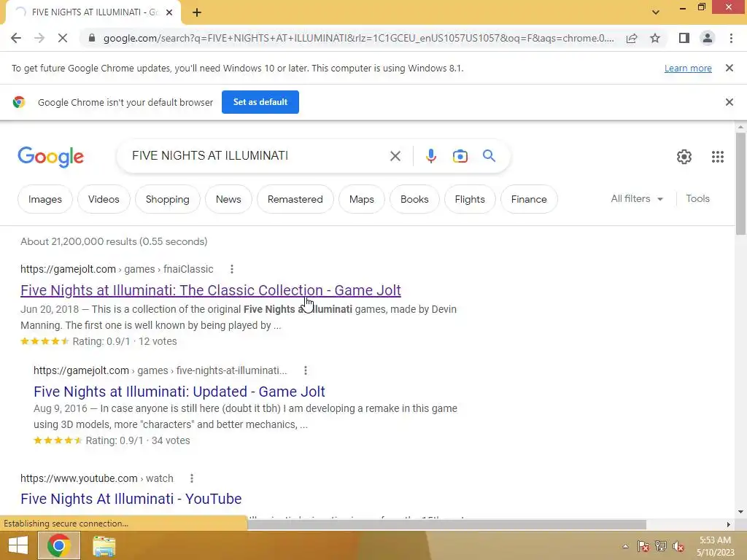Open tab search chevron

(656, 12)
